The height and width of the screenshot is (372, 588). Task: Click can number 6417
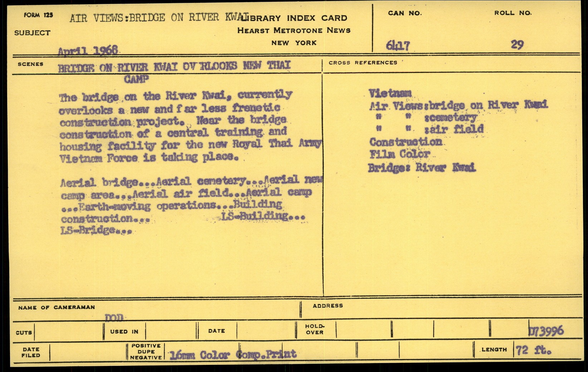tap(398, 46)
